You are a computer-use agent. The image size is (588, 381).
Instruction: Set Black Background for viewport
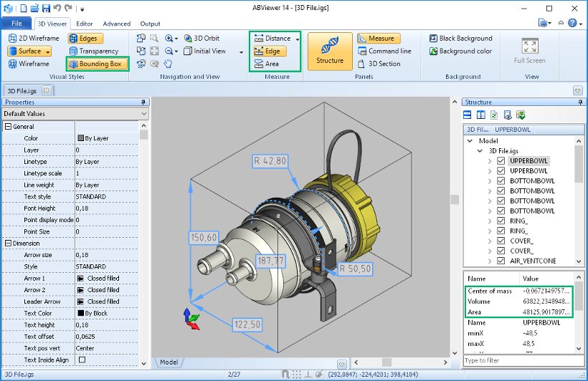coord(460,38)
